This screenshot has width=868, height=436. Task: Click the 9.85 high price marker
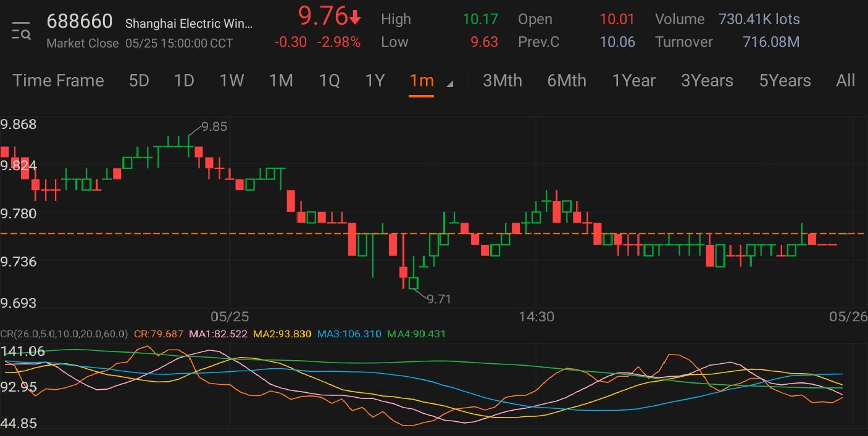214,126
